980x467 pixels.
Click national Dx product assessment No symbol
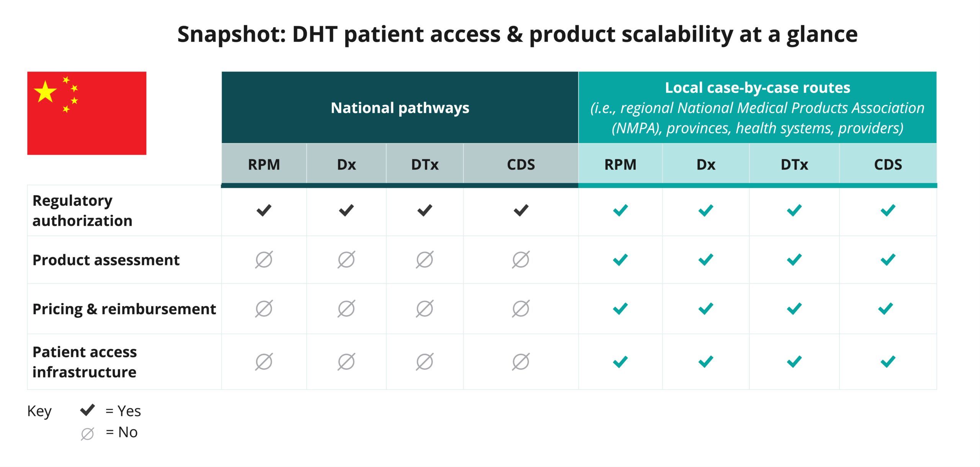[x=346, y=260]
